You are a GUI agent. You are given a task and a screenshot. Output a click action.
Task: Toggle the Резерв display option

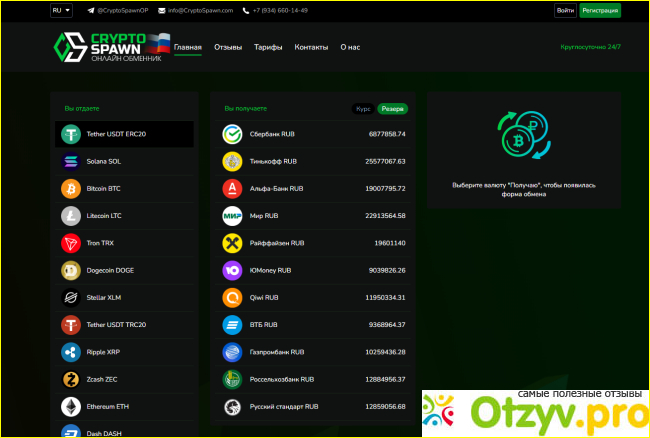[x=393, y=108]
